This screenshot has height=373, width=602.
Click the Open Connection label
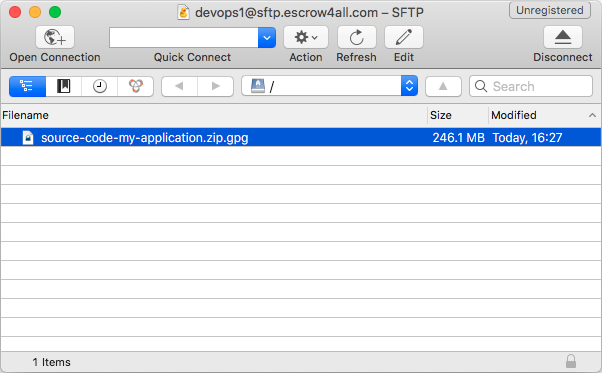pyautogui.click(x=55, y=57)
